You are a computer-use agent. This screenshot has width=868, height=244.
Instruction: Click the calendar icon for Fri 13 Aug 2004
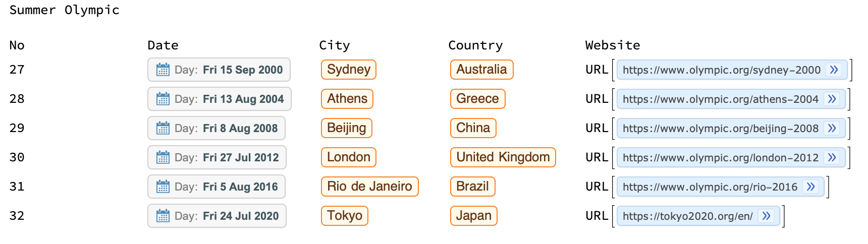click(162, 99)
